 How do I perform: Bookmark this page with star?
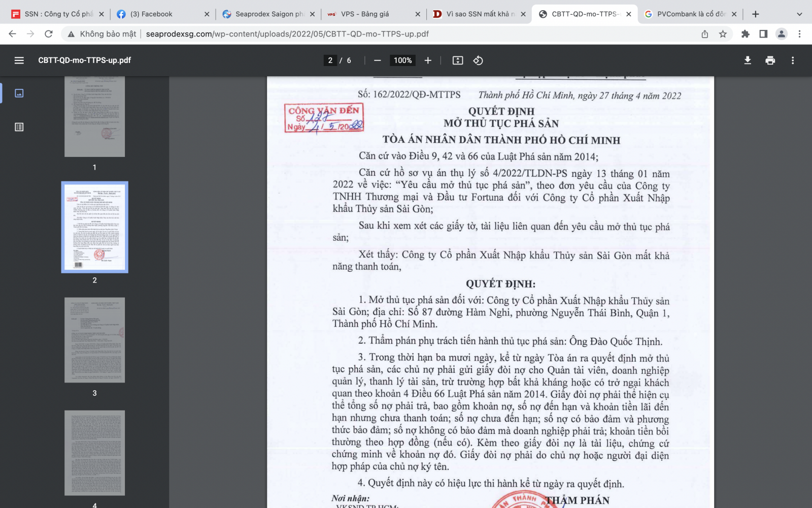click(x=723, y=34)
